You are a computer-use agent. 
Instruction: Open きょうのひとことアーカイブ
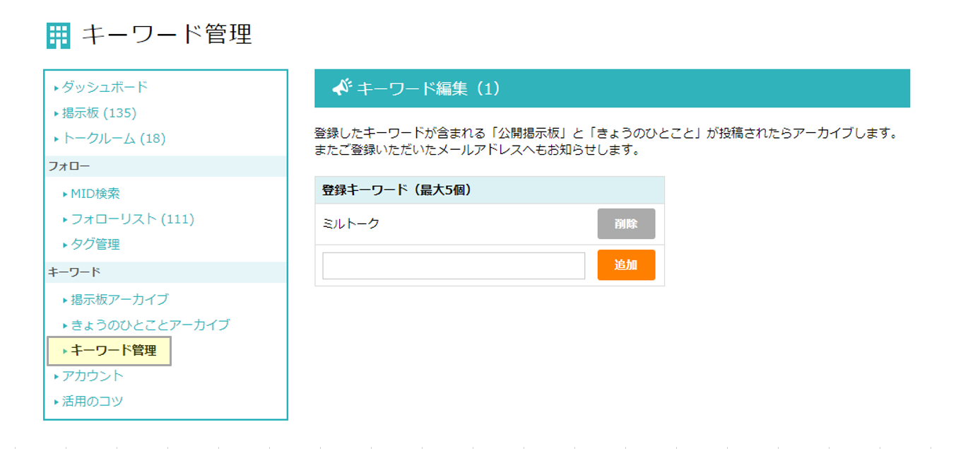click(x=150, y=325)
